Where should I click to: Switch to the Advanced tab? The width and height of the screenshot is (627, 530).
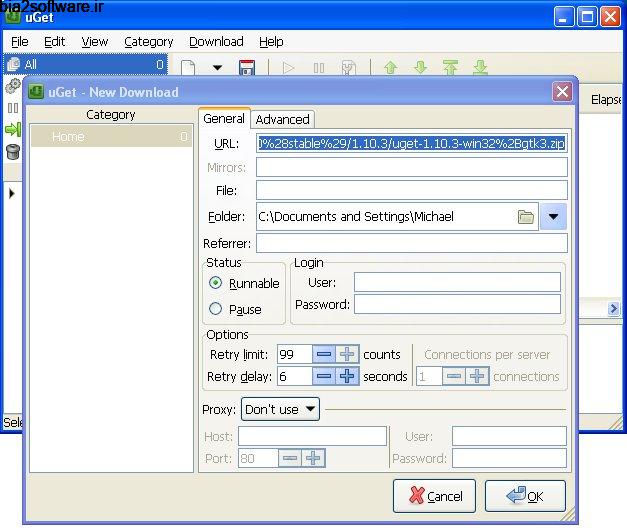pos(283,119)
